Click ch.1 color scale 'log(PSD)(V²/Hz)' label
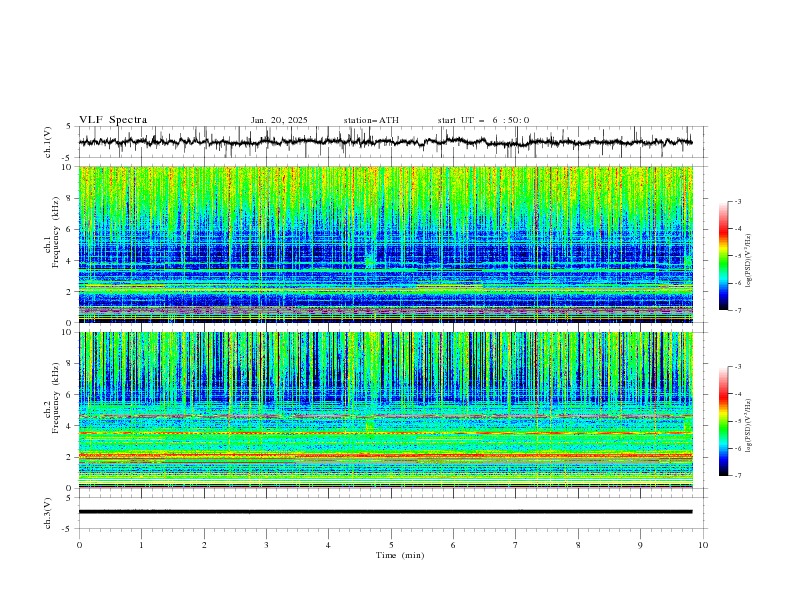 click(749, 260)
